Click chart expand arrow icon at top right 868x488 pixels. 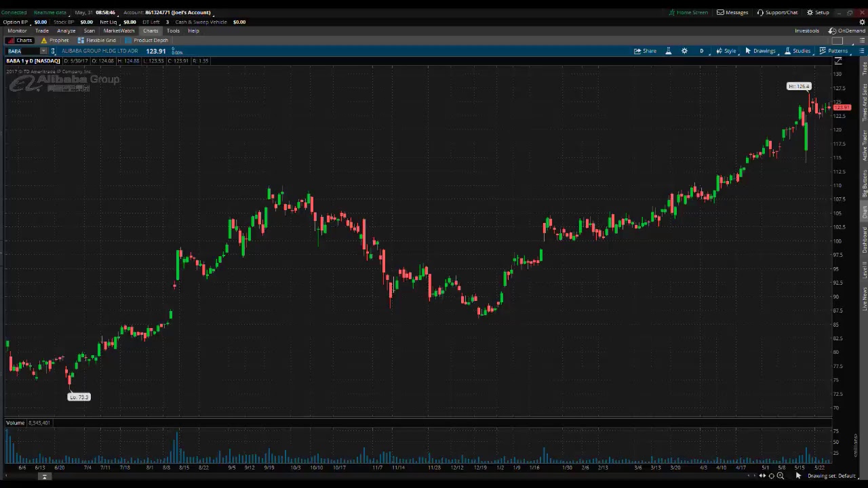pos(838,61)
